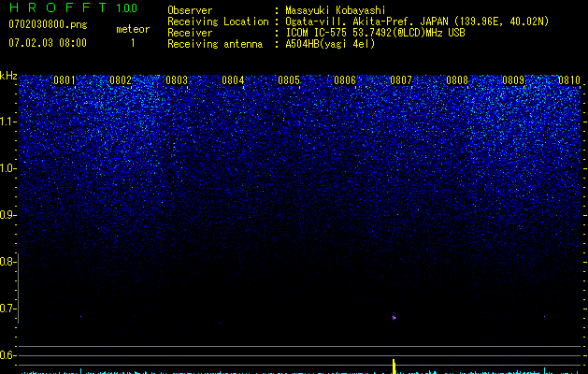Screen dimensions: 588x374
Task: Click the 0809 time marker
Action: [x=513, y=80]
